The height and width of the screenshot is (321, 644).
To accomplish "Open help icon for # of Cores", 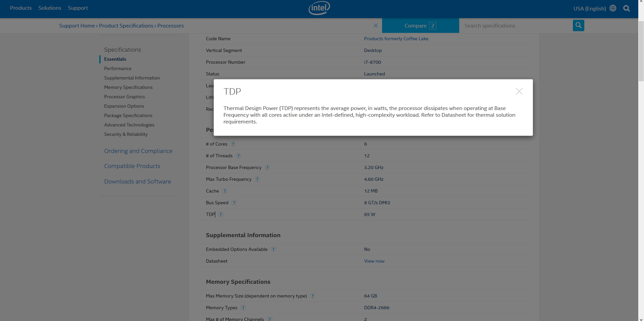I will [233, 144].
